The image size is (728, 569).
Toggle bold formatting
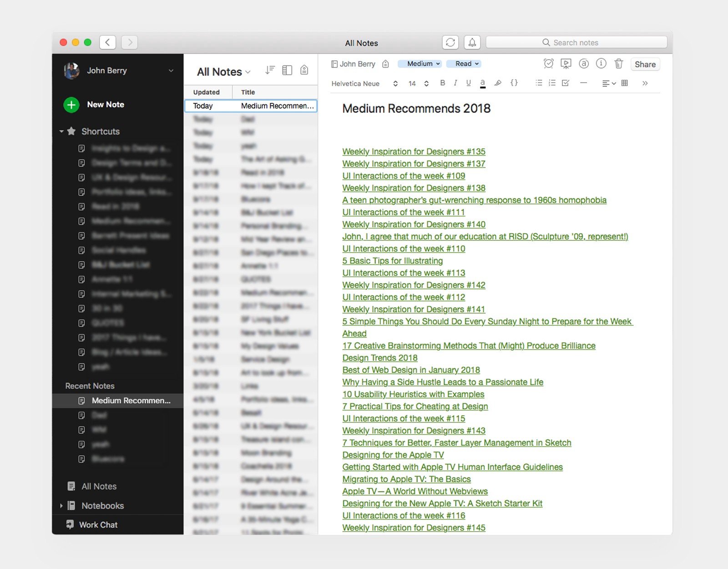click(442, 83)
